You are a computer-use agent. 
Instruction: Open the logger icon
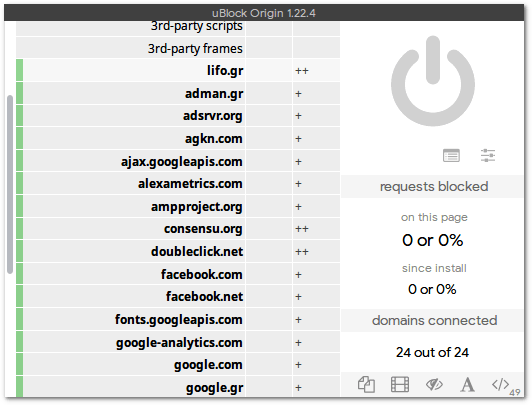coord(451,155)
